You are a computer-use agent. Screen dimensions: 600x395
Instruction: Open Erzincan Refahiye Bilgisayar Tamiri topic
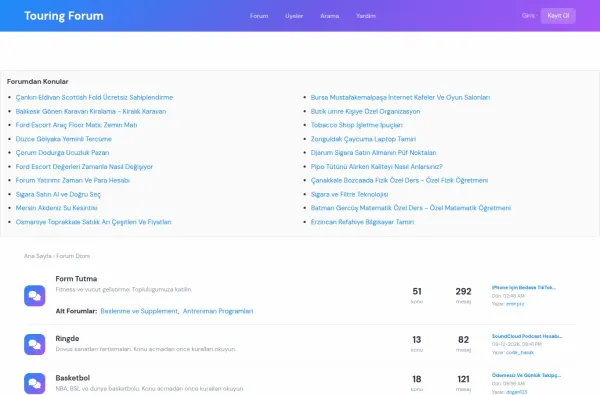(x=362, y=222)
